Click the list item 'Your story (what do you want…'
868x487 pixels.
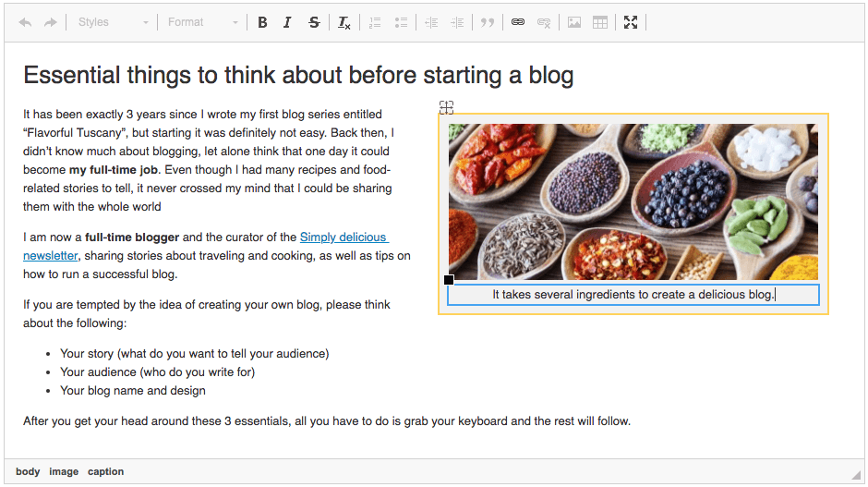194,354
